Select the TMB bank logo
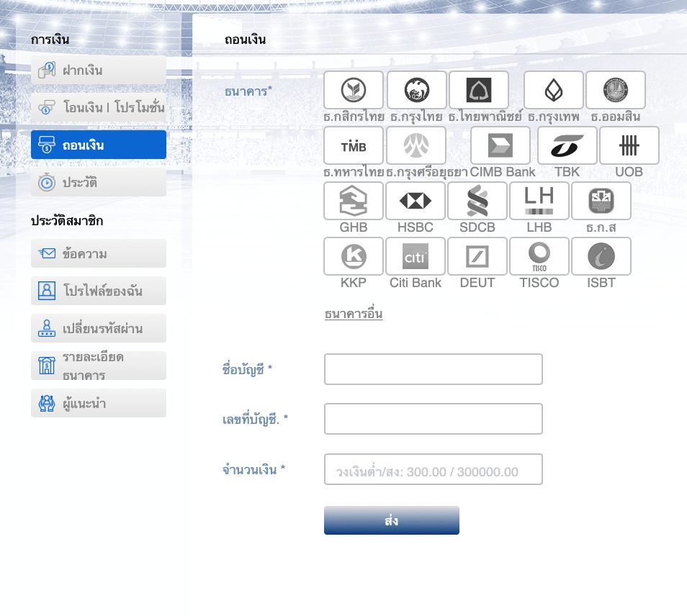Image resolution: width=687 pixels, height=616 pixels. click(x=354, y=145)
